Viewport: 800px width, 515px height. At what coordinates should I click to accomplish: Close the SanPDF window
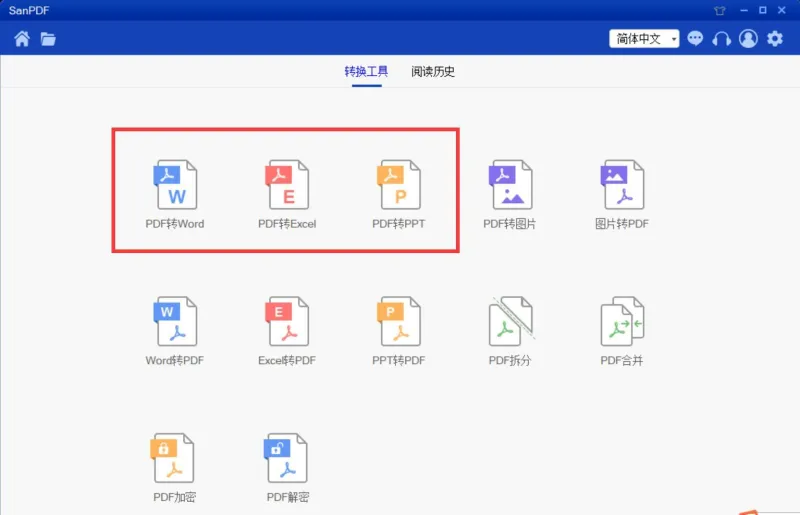tap(782, 10)
